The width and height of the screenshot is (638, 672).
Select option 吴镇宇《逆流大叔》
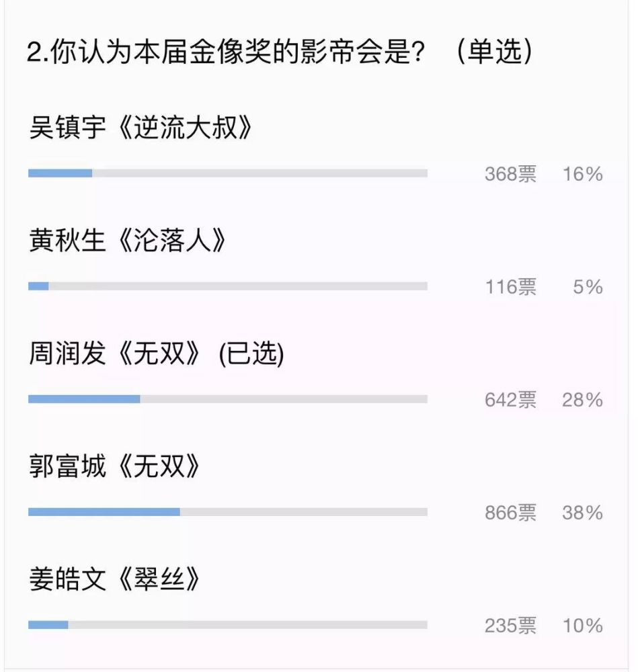[x=141, y=127]
